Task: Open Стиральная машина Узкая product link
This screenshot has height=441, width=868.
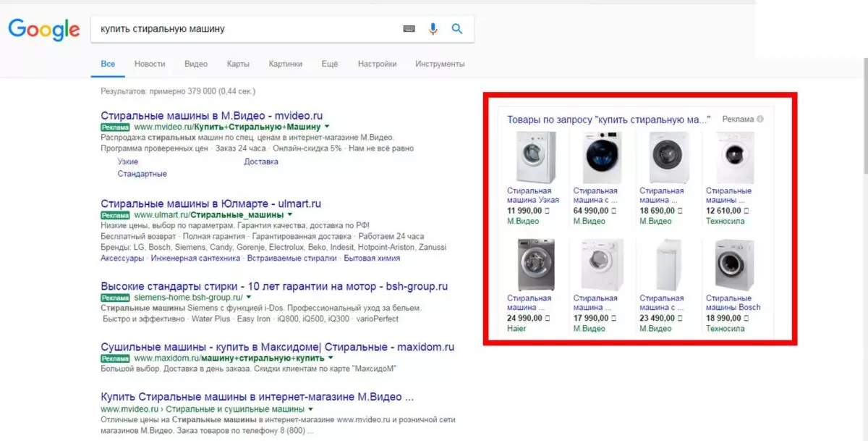Action: 533,196
